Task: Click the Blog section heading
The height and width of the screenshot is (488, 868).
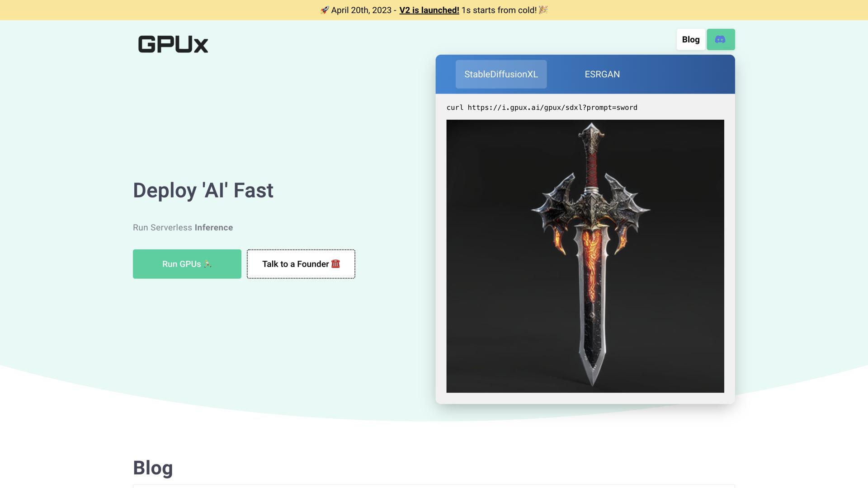Action: click(x=152, y=468)
